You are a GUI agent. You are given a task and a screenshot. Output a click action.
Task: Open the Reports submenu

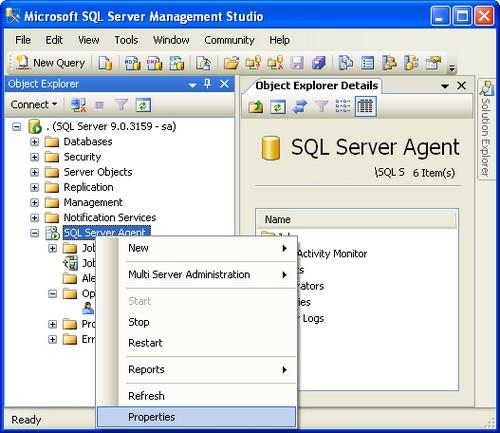(196, 370)
